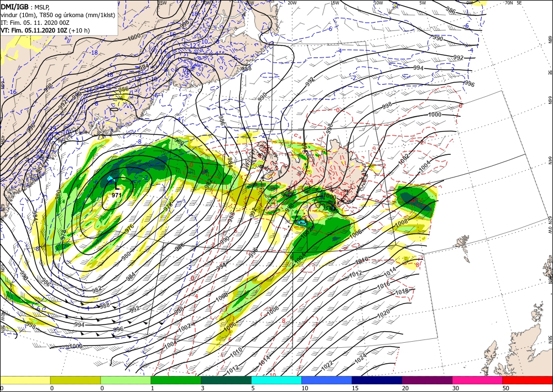Click the vindur (10m), T850 og úrkoma line
This screenshot has height=392, width=553.
58,15
